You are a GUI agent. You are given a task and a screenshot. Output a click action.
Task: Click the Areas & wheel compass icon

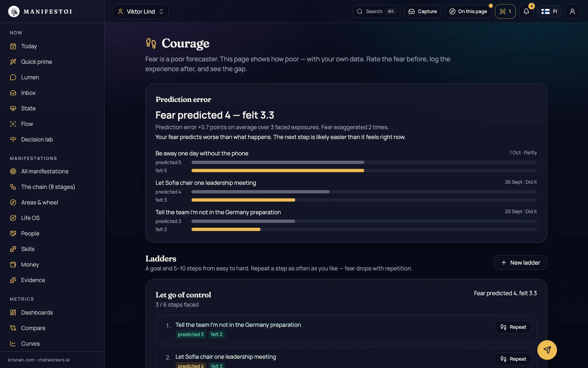[x=13, y=202]
